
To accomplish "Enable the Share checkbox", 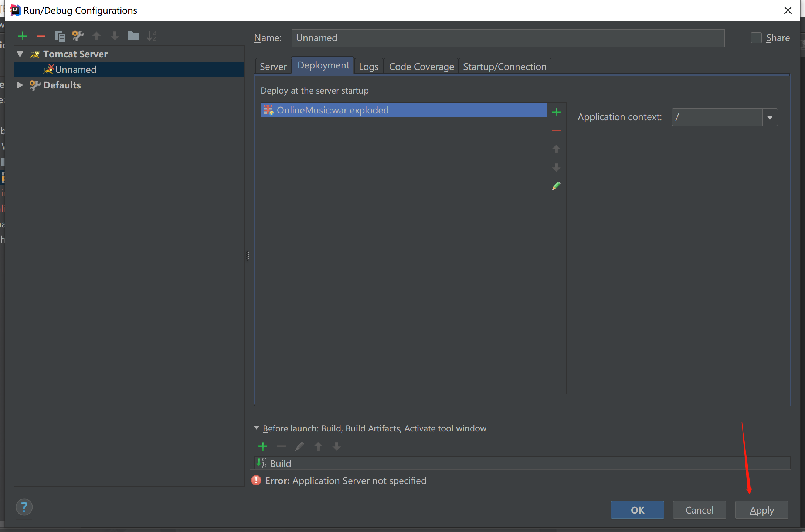I will [x=756, y=38].
